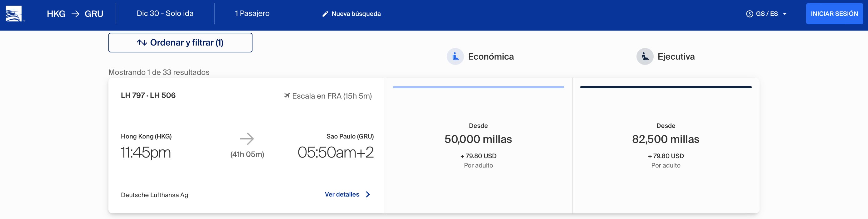Viewport: 868px width, 219px height.
Task: Open the GS / ES language dropdown
Action: (766, 14)
